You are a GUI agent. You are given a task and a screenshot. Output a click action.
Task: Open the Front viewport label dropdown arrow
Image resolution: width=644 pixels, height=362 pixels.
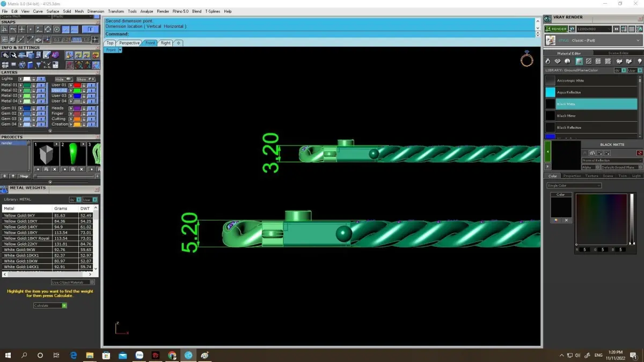point(120,50)
